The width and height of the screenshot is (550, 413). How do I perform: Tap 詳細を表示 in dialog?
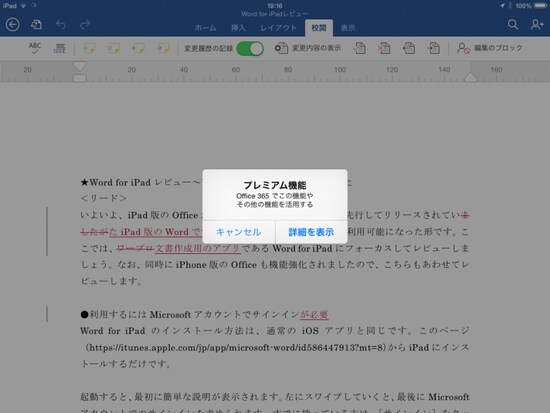pyautogui.click(x=311, y=232)
